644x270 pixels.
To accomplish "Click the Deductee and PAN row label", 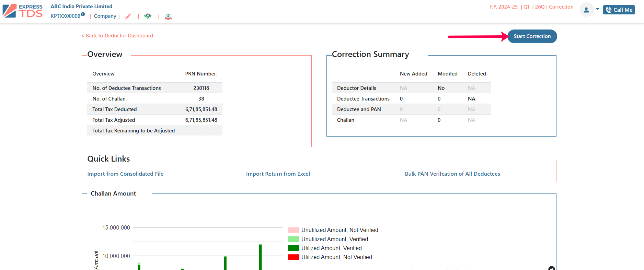I will click(359, 109).
